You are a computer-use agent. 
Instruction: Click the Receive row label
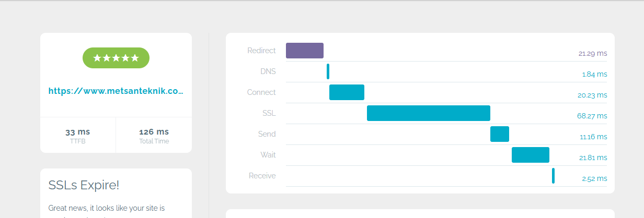[x=262, y=176]
